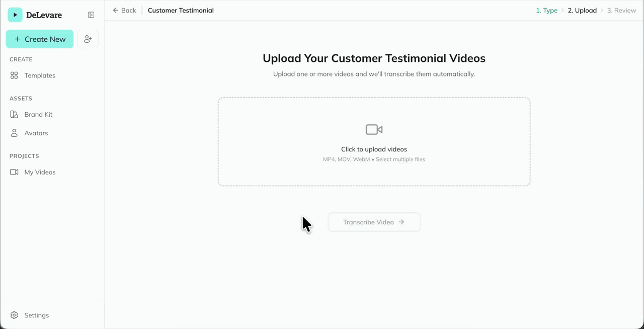The image size is (644, 329).
Task: Go back using the Back link
Action: click(124, 10)
